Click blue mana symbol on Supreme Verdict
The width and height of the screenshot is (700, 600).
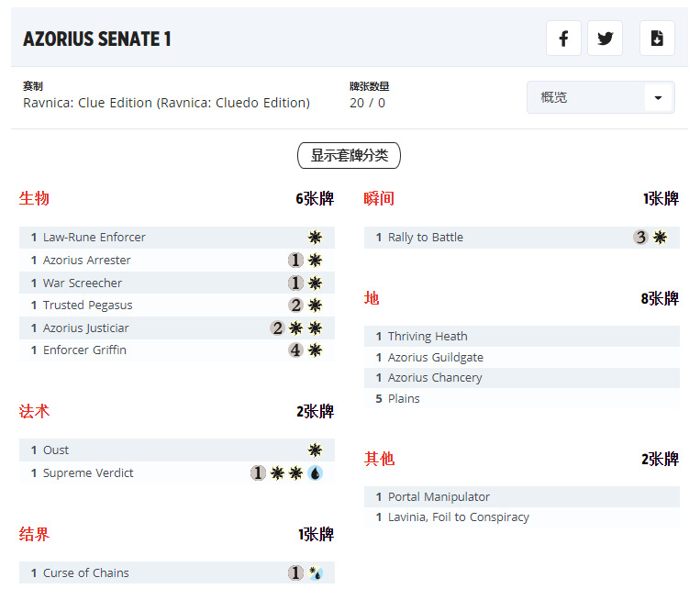pyautogui.click(x=315, y=473)
